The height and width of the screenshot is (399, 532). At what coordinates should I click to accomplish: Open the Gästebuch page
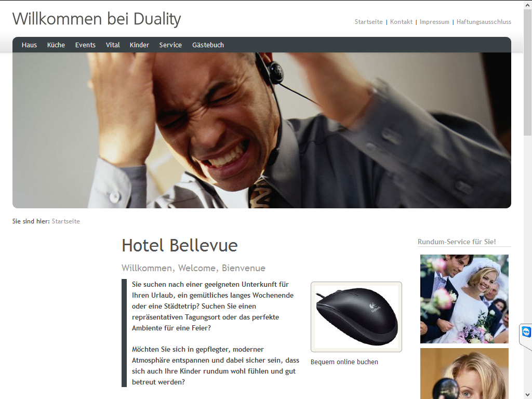(208, 45)
